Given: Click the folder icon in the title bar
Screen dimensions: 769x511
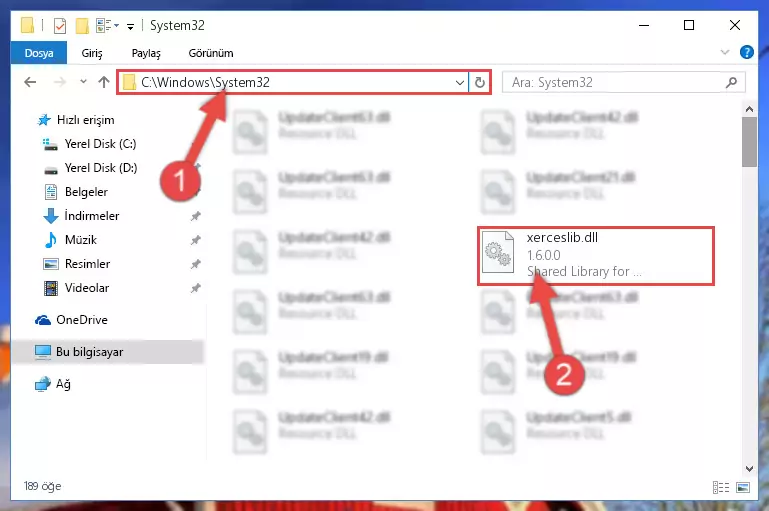Looking at the screenshot, I should tap(27, 26).
